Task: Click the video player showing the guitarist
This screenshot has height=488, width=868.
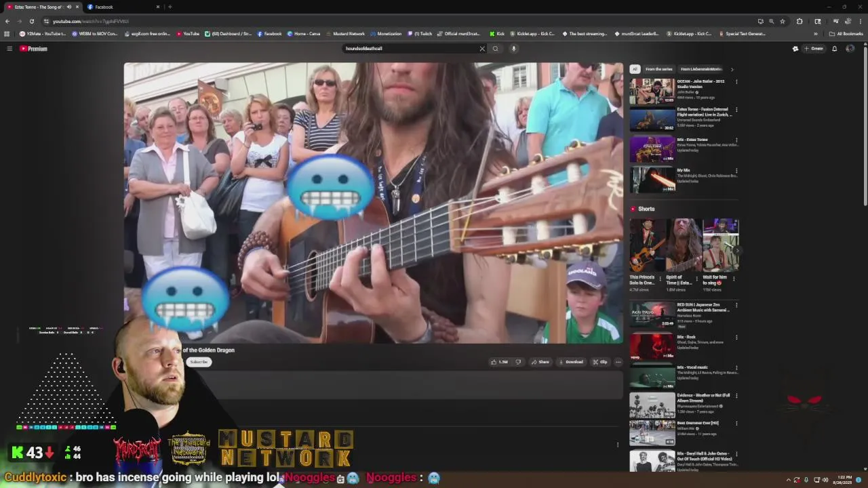Action: (373, 203)
